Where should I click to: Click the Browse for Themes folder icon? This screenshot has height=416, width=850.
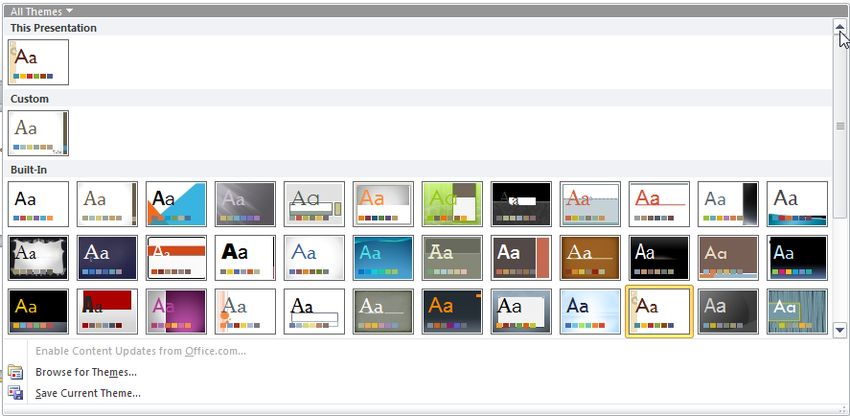[15, 372]
